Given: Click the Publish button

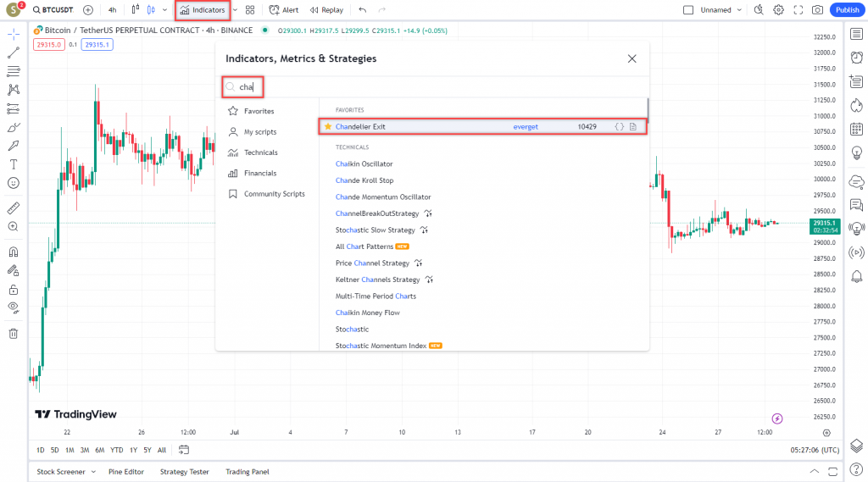Looking at the screenshot, I should (x=848, y=10).
